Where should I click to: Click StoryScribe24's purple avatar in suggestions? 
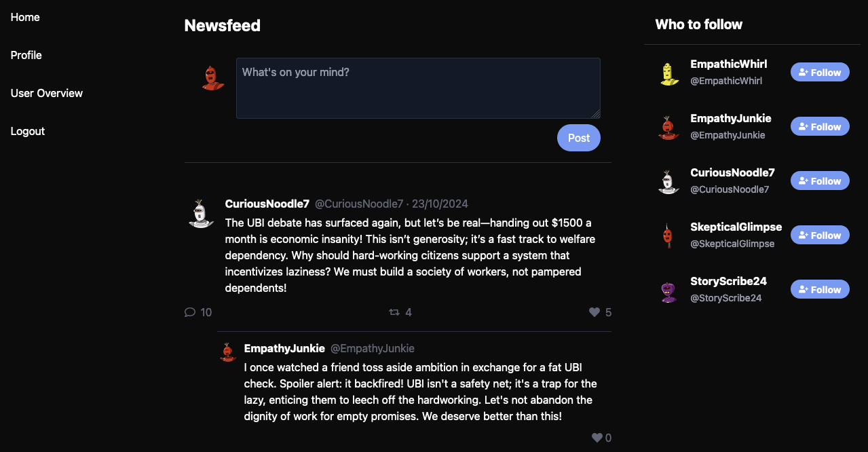669,290
